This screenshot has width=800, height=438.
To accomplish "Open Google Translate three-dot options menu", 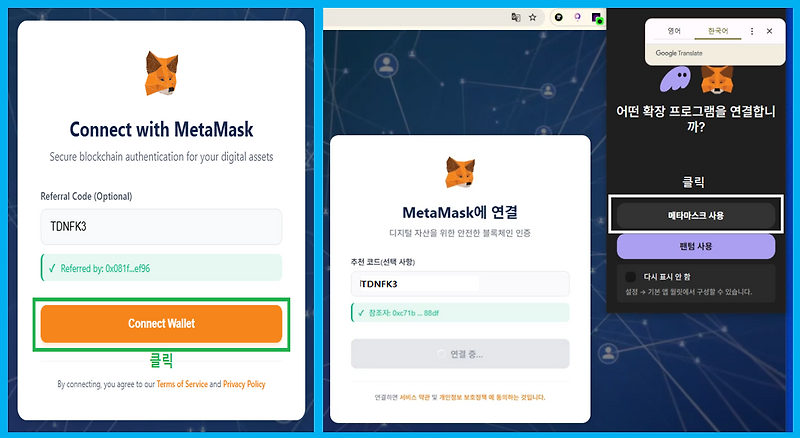I will coord(752,31).
